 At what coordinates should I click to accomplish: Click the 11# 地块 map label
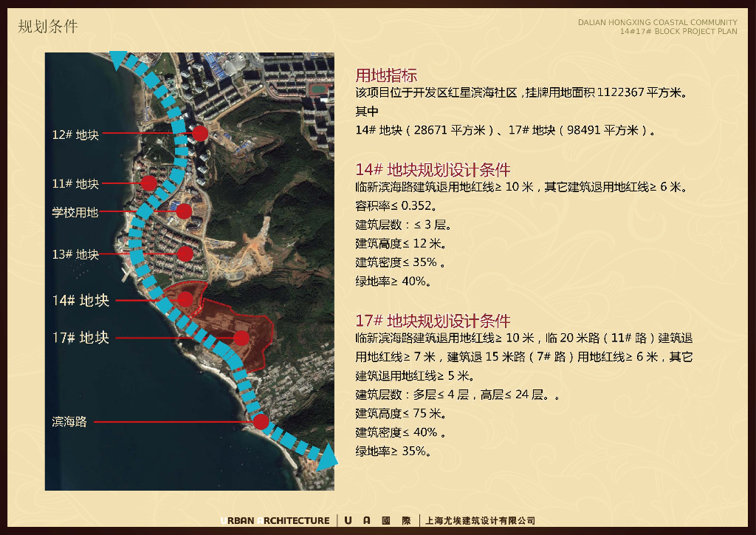75,184
